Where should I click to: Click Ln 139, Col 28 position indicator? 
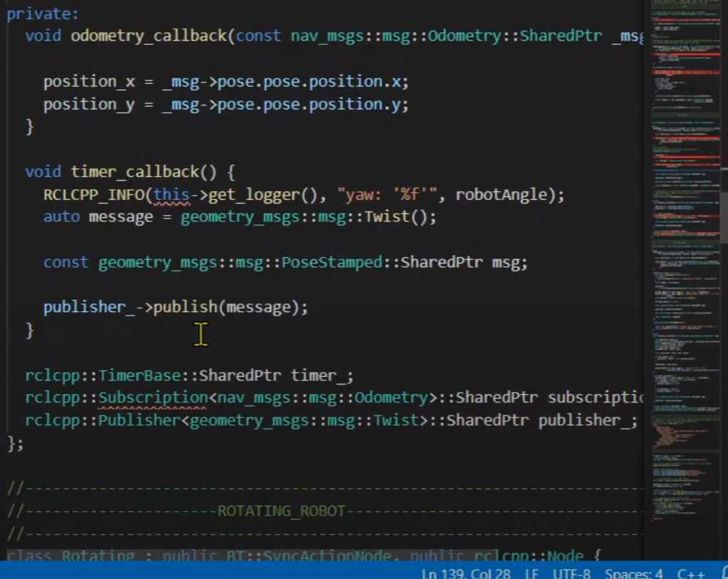point(467,573)
